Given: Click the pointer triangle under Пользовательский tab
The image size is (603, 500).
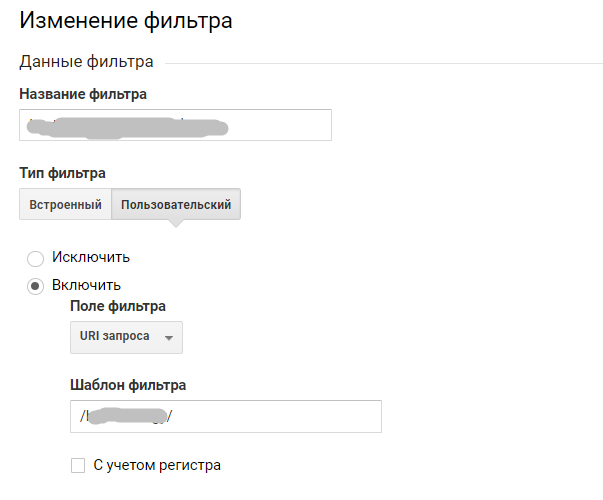Looking at the screenshot, I should point(176,223).
